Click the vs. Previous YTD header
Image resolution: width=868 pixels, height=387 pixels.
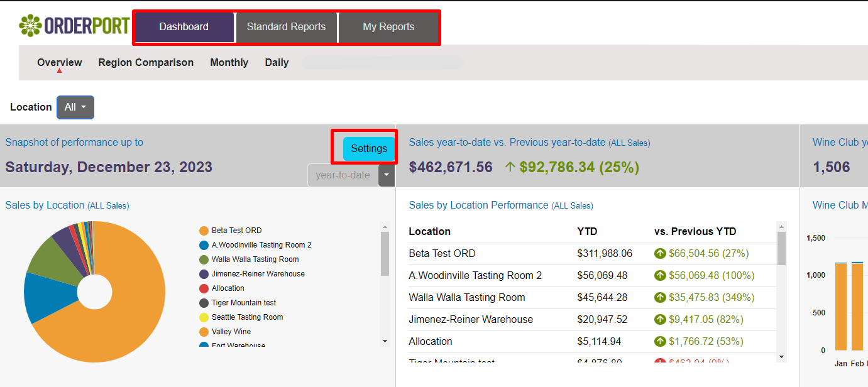[695, 231]
